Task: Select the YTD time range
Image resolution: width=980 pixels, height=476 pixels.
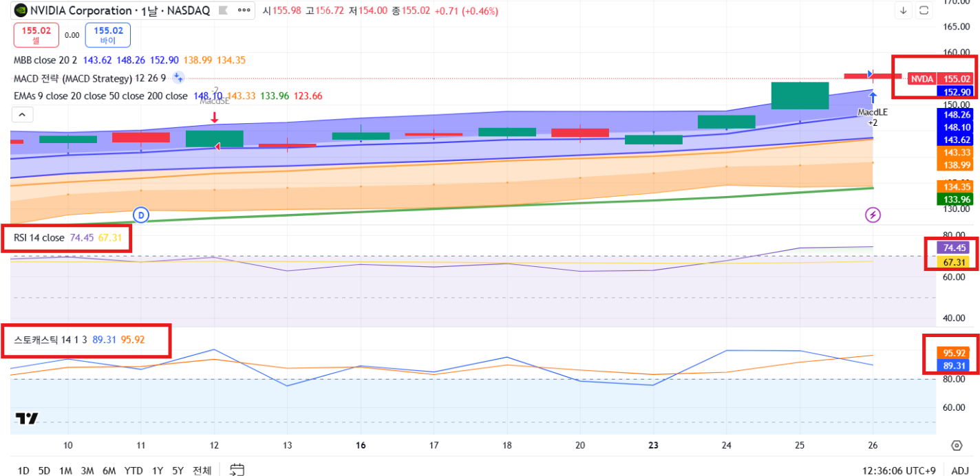Action: click(134, 470)
